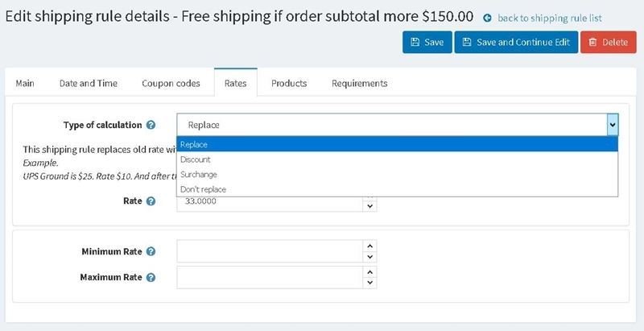Decrease Minimum Rate with down arrow
The width and height of the screenshot is (644, 331).
369,257
